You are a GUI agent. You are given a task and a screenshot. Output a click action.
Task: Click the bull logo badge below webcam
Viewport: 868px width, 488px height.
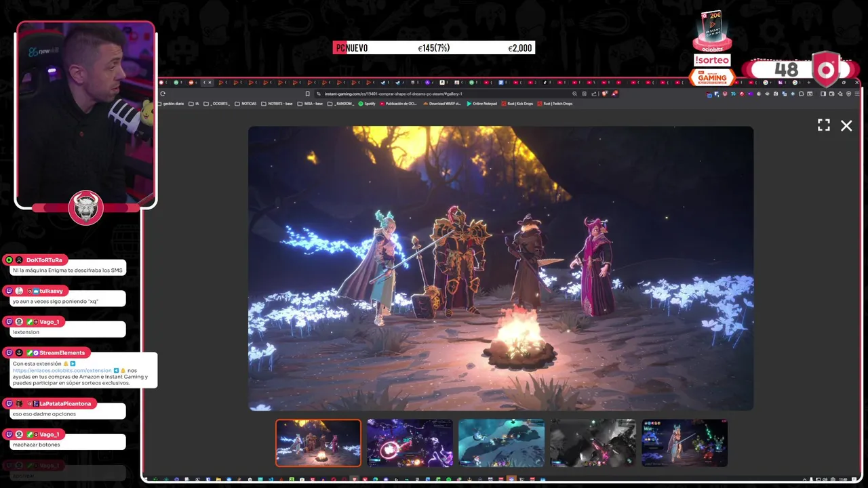pyautogui.click(x=85, y=208)
